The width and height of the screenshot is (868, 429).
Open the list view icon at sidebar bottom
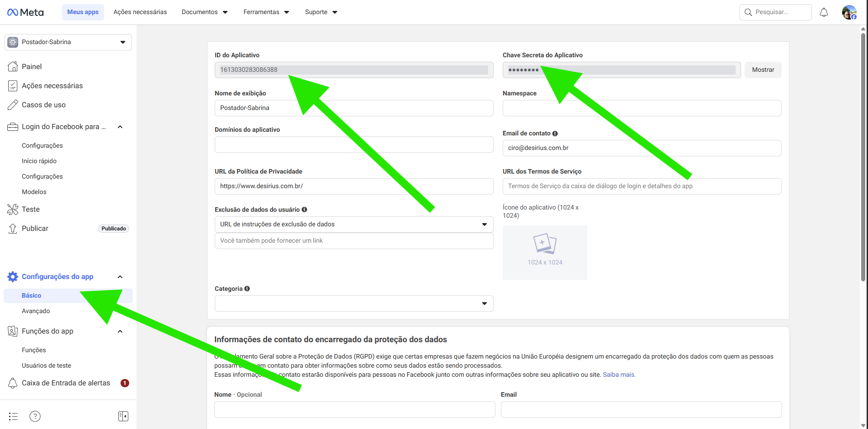[x=13, y=416]
